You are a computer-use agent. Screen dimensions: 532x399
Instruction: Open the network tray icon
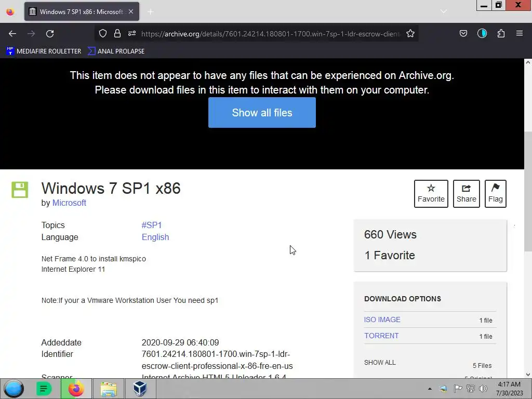click(471, 389)
